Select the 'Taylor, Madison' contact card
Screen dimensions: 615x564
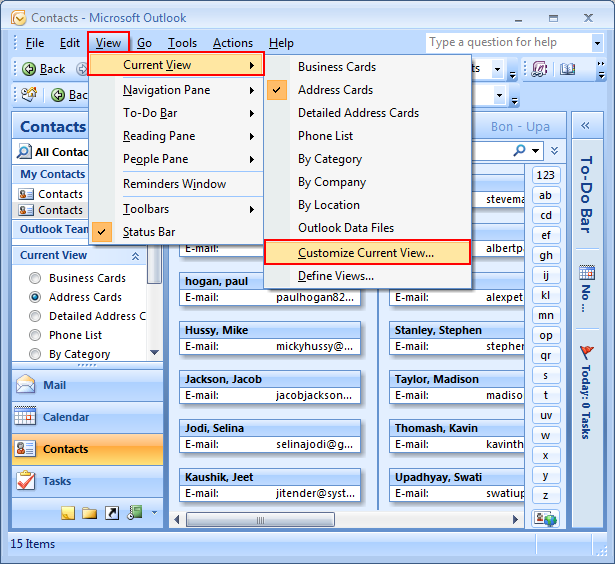[x=457, y=387]
